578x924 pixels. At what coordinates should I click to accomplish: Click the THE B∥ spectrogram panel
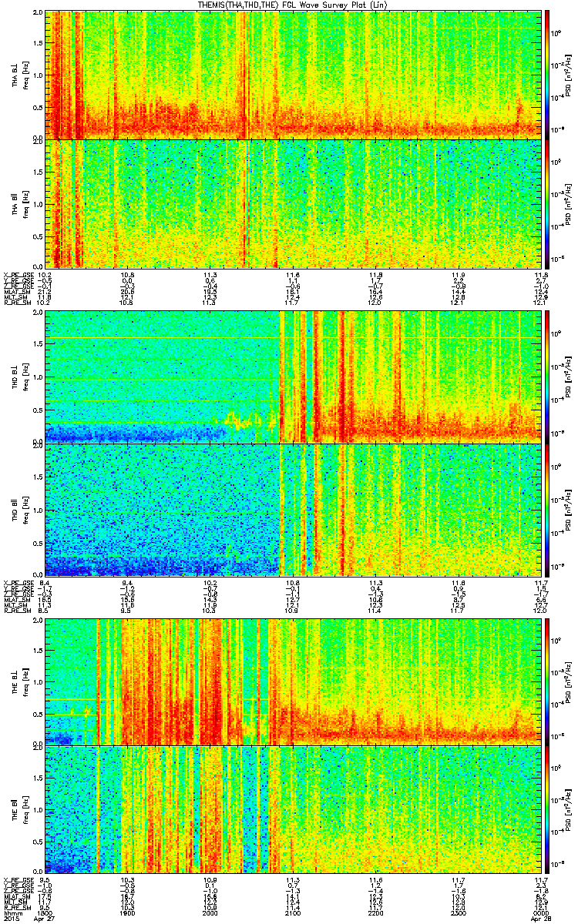pos(295,809)
